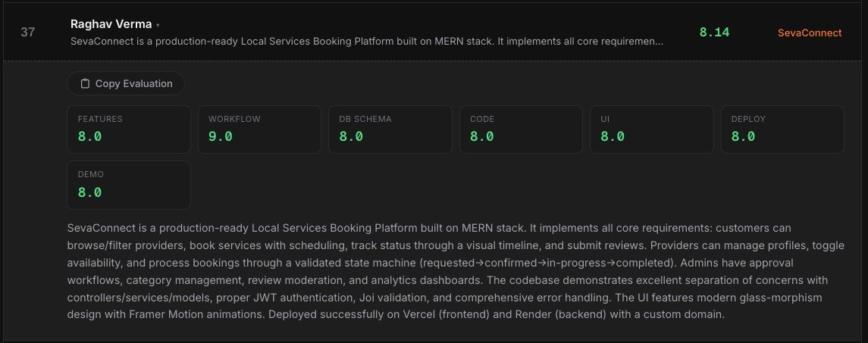Click the clipboard icon in Copy Evaluation
868x343 pixels.
85,83
